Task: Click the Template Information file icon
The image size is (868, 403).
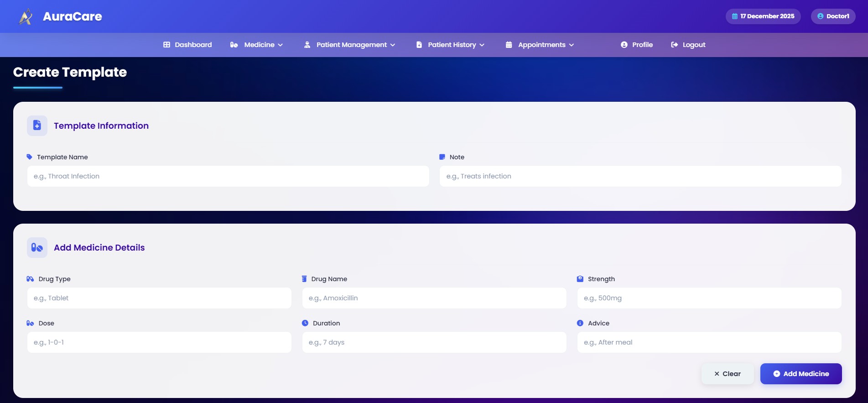Action: (x=37, y=126)
